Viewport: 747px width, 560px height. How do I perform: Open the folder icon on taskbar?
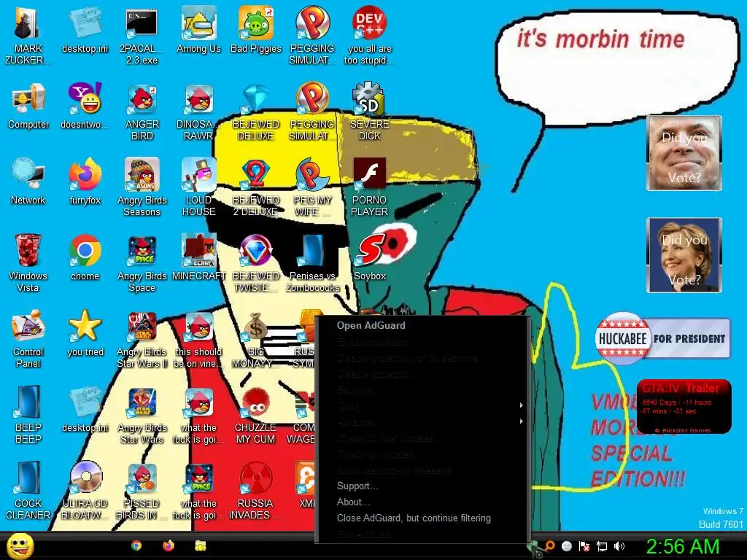[x=201, y=545]
